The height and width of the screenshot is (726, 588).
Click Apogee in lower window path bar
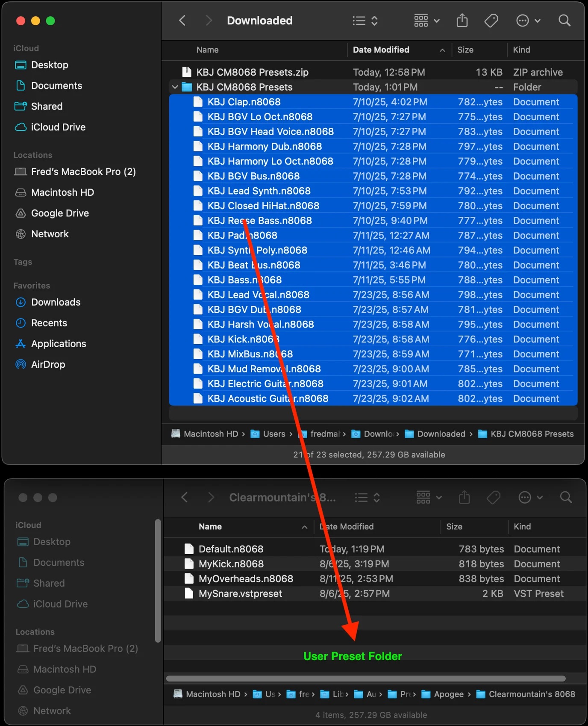click(x=443, y=694)
